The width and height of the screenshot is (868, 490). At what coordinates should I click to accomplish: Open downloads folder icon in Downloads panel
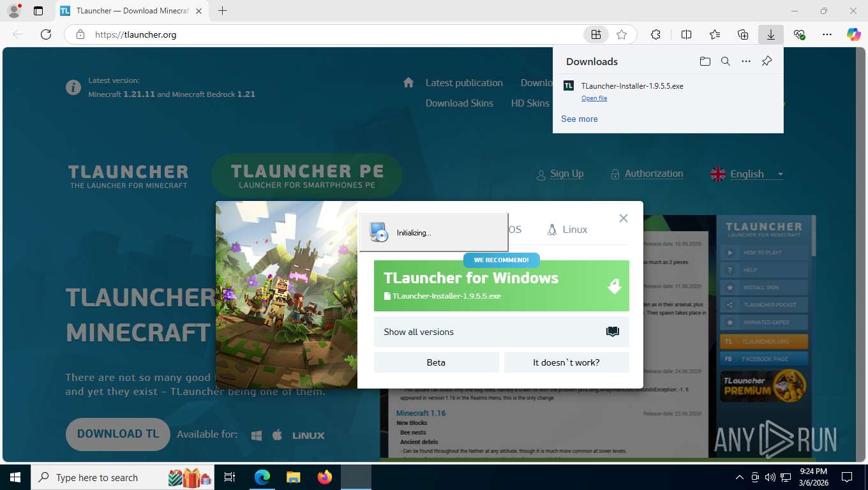tap(705, 61)
